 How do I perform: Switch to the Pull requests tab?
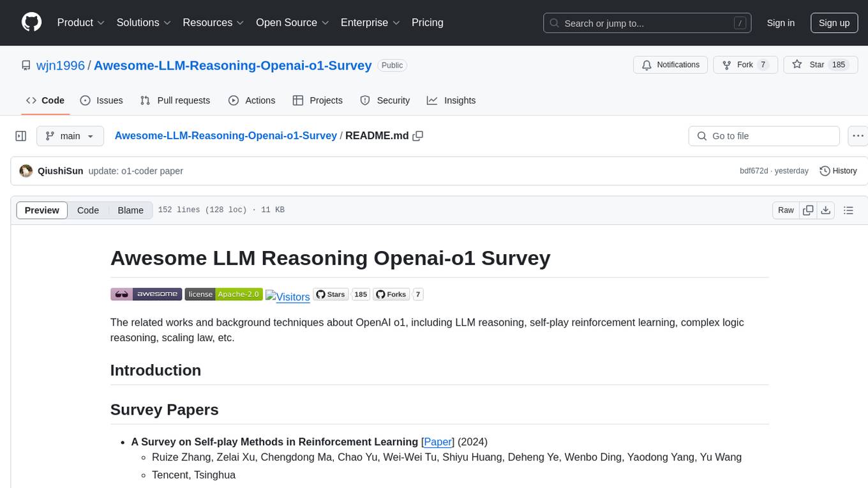tap(175, 100)
